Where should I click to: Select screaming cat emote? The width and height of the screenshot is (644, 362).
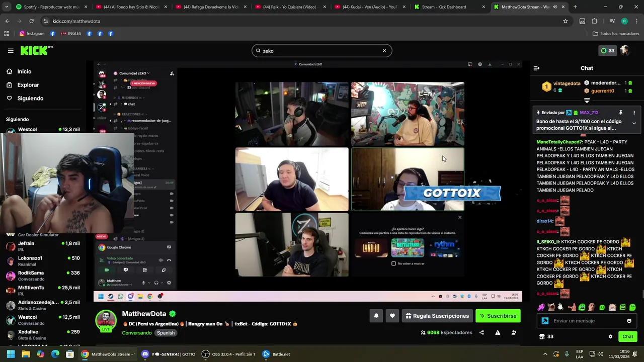coord(551,307)
